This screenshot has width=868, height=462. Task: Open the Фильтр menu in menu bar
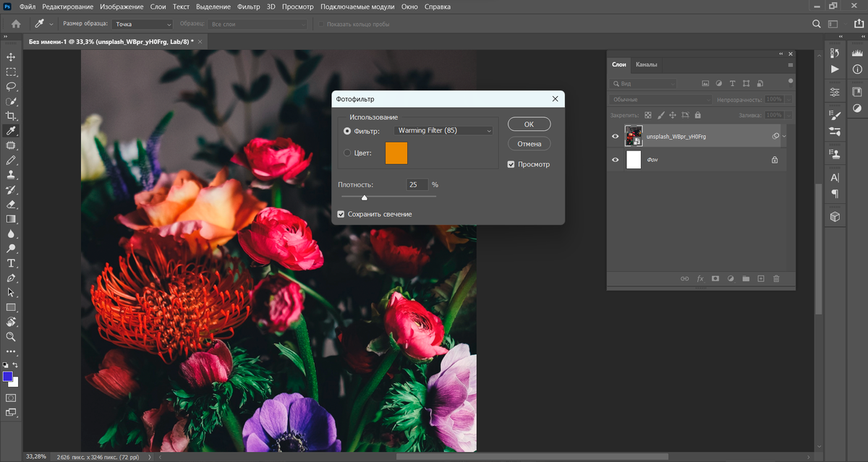click(x=249, y=7)
